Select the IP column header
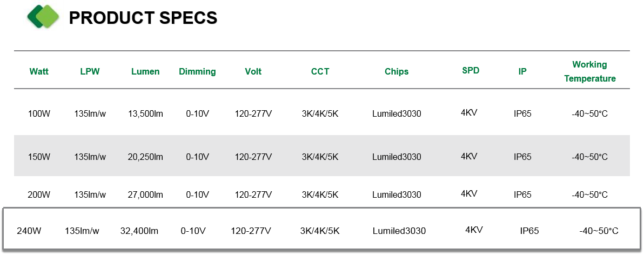 coord(522,71)
